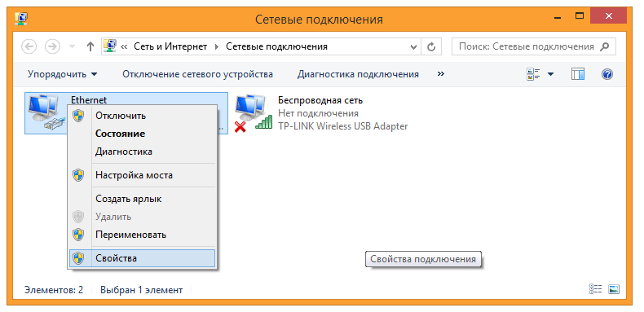Show the preview pane
The height and width of the screenshot is (312, 644).
578,74
